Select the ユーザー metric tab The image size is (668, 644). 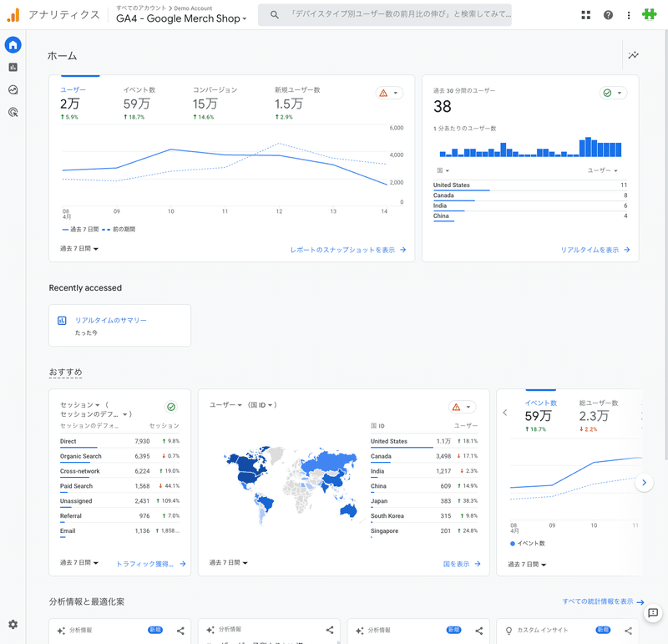point(73,103)
